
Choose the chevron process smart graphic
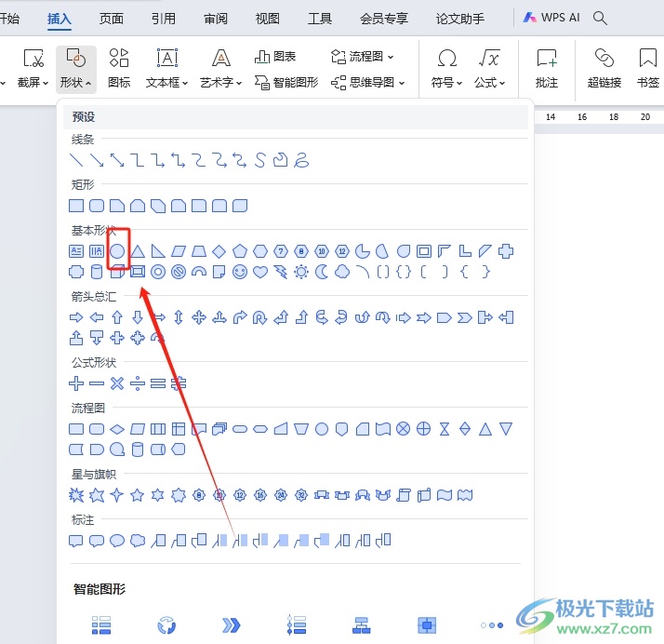232,625
